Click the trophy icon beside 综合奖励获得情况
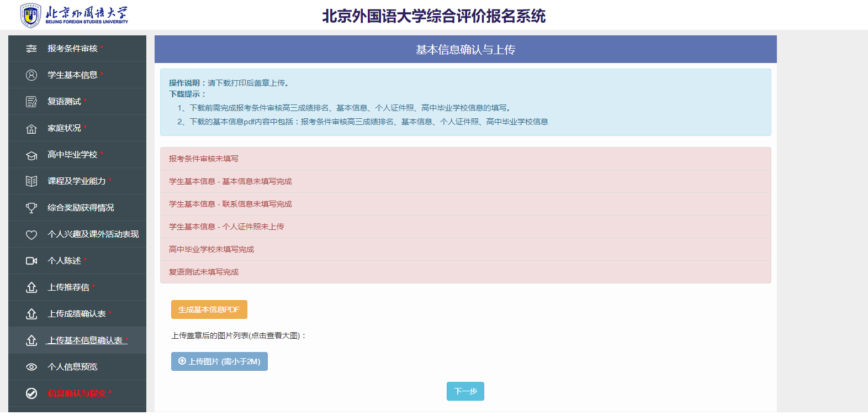The width and height of the screenshot is (868, 420). point(31,208)
